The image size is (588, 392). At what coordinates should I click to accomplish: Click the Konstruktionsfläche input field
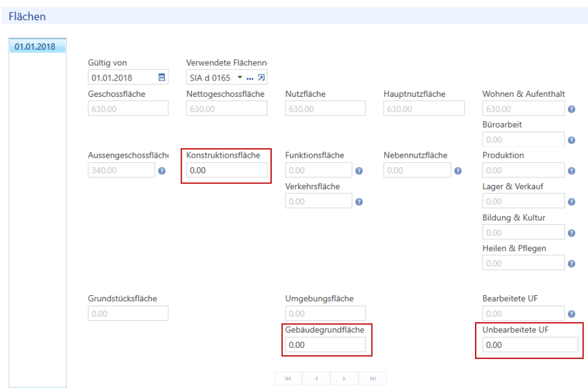tap(226, 171)
